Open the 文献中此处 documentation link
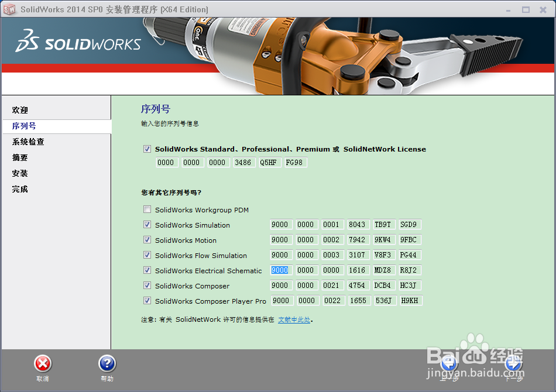 (294, 319)
